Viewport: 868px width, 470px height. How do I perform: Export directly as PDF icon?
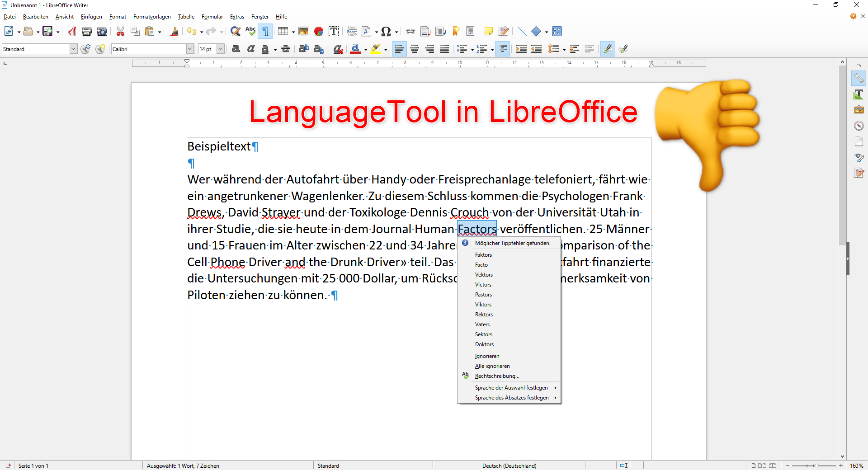coord(72,31)
